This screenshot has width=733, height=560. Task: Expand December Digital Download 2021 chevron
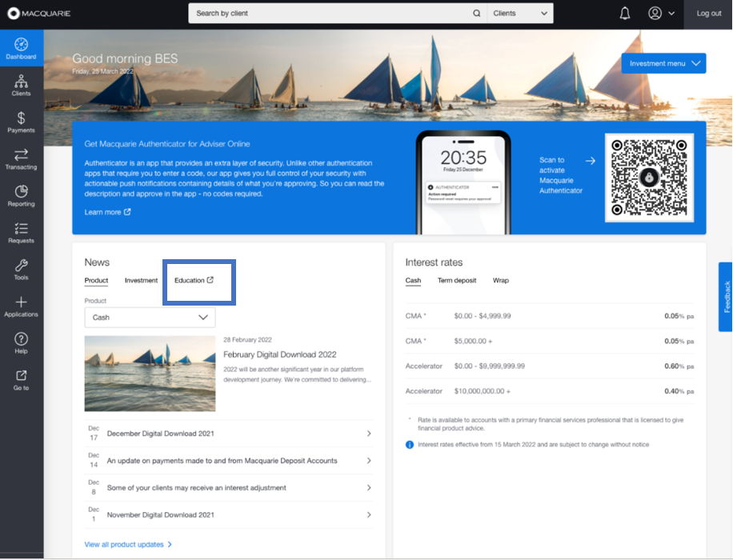369,434
